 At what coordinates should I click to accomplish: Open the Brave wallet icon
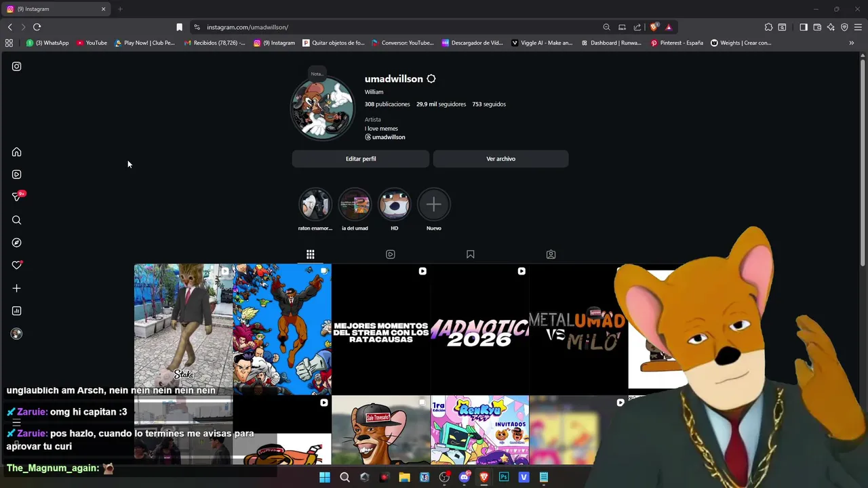(x=817, y=27)
